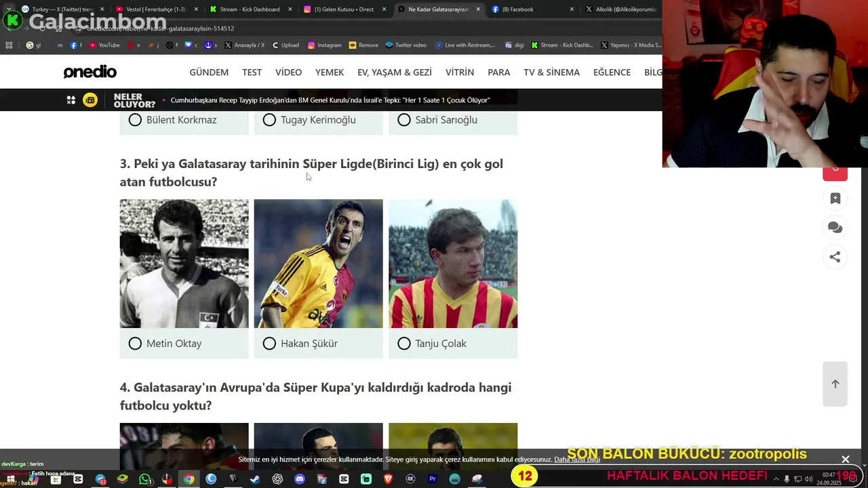Image resolution: width=868 pixels, height=488 pixels.
Task: Switch to Stream - Kick Dashboard tab
Action: tap(250, 9)
